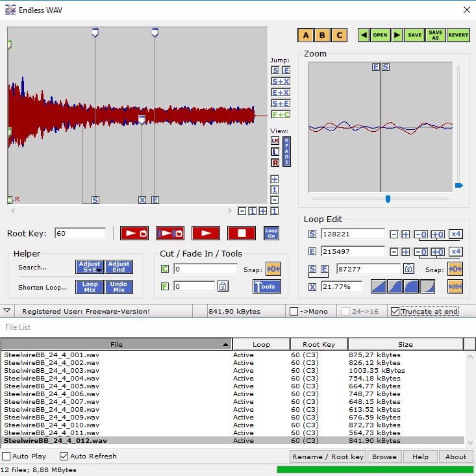476x476 pixels.
Task: Toggle loop length lock icon
Action: tap(408, 269)
